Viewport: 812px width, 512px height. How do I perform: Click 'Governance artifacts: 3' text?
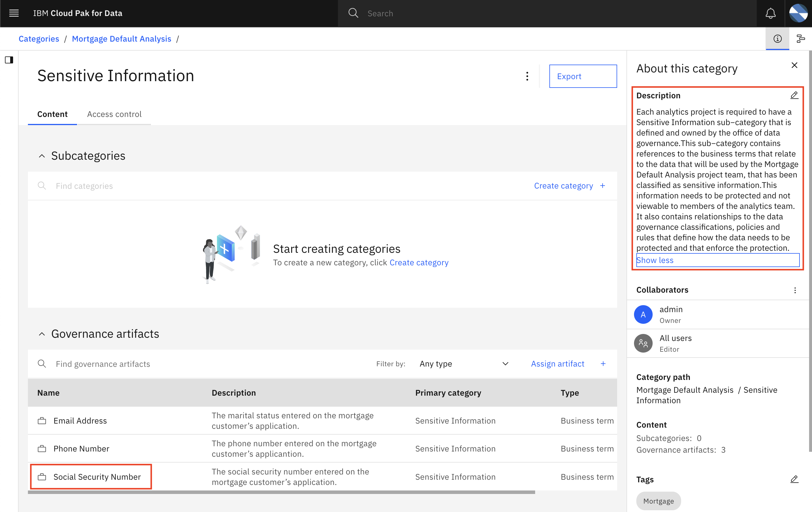click(681, 450)
